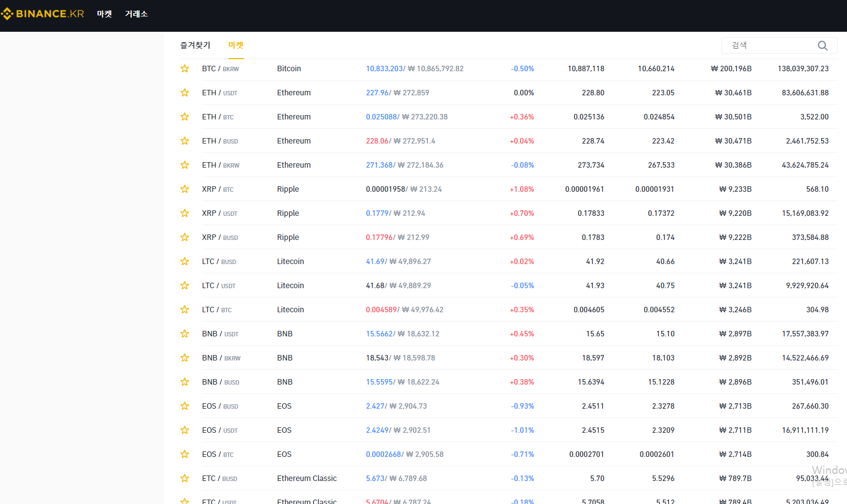Open the 거래소 item in top navigation
The height and width of the screenshot is (504, 847).
click(x=136, y=14)
